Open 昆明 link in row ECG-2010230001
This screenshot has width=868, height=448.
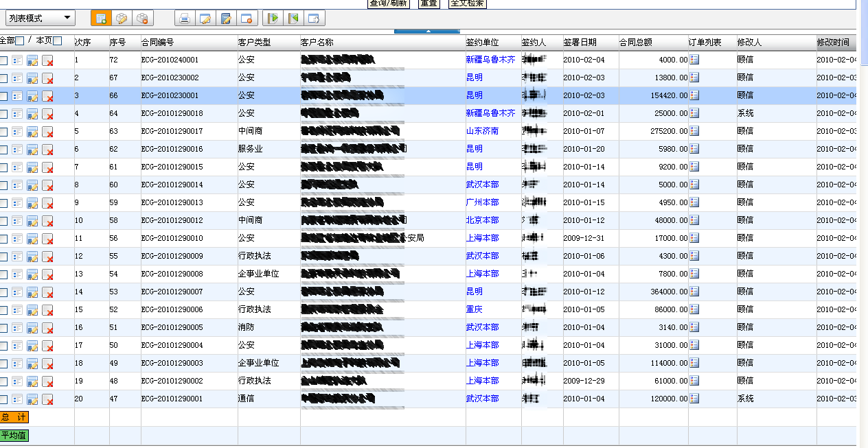click(474, 95)
